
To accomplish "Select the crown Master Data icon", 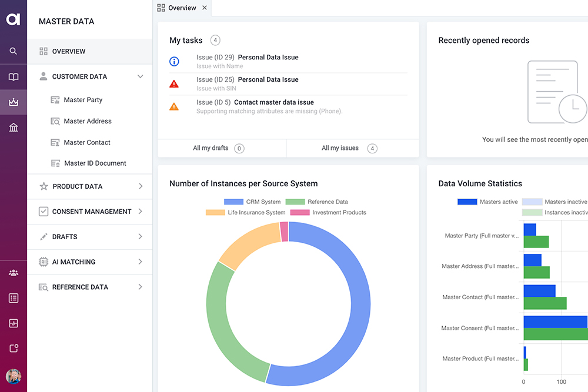I will 13,102.
